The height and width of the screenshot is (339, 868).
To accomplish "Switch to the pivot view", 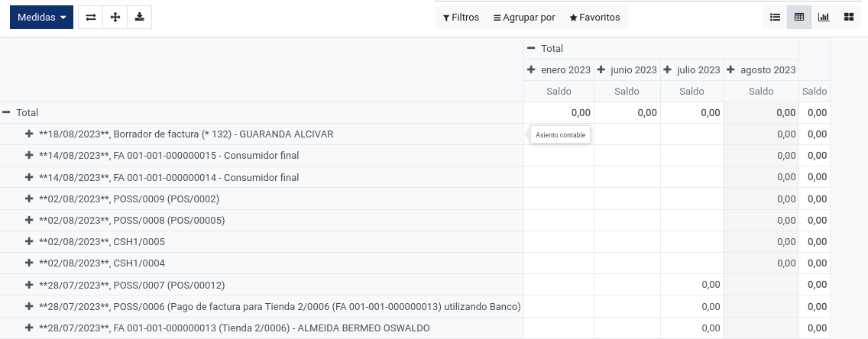I will pyautogui.click(x=798, y=17).
